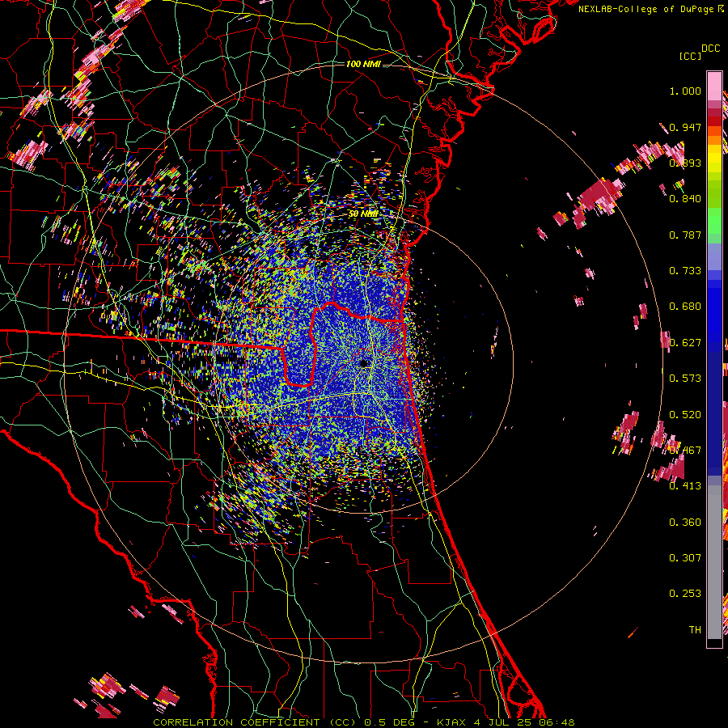728x728 pixels.
Task: Pick the pink segment of color bar
Action: point(714,87)
